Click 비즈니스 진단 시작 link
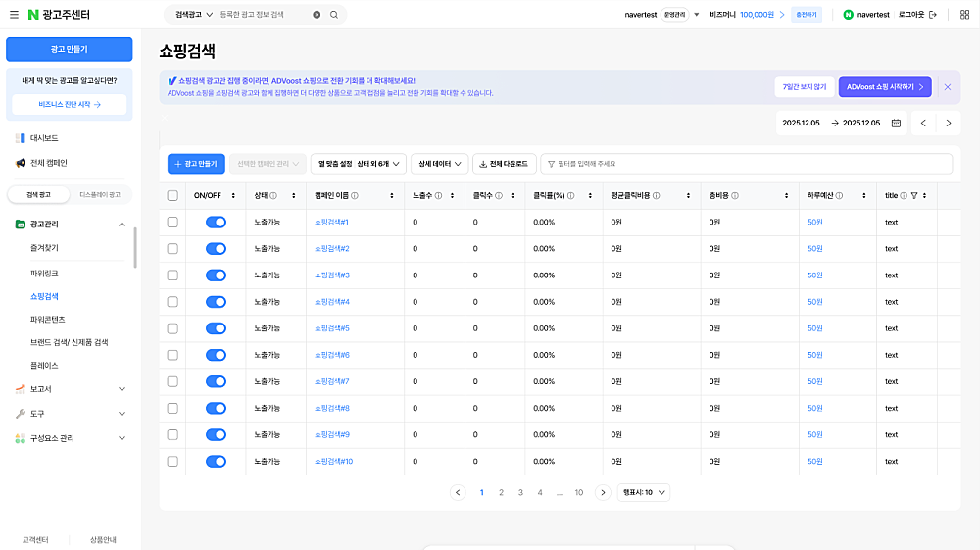The image size is (980, 550). click(70, 104)
